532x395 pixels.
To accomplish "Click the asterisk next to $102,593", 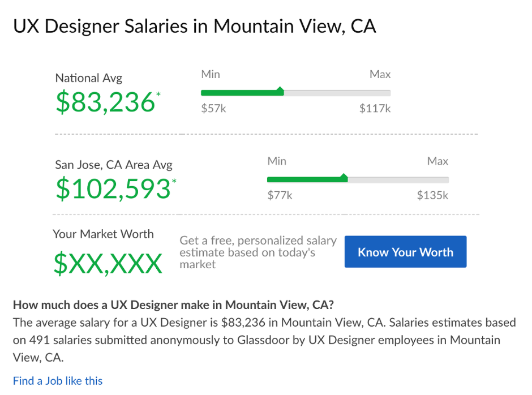I will point(174,181).
